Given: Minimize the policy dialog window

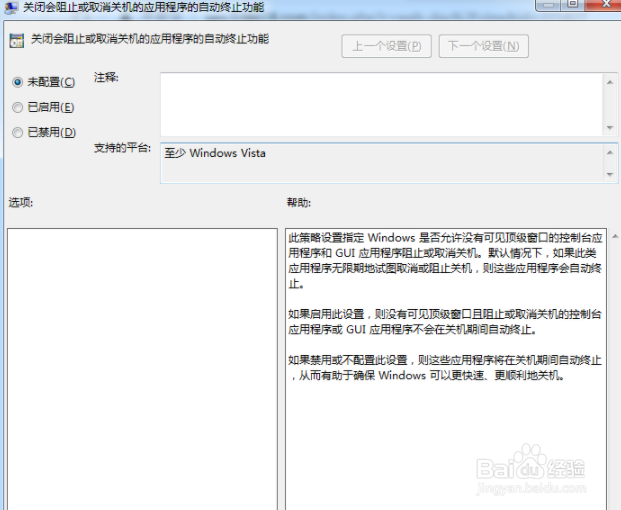Looking at the screenshot, I should [548, 4].
